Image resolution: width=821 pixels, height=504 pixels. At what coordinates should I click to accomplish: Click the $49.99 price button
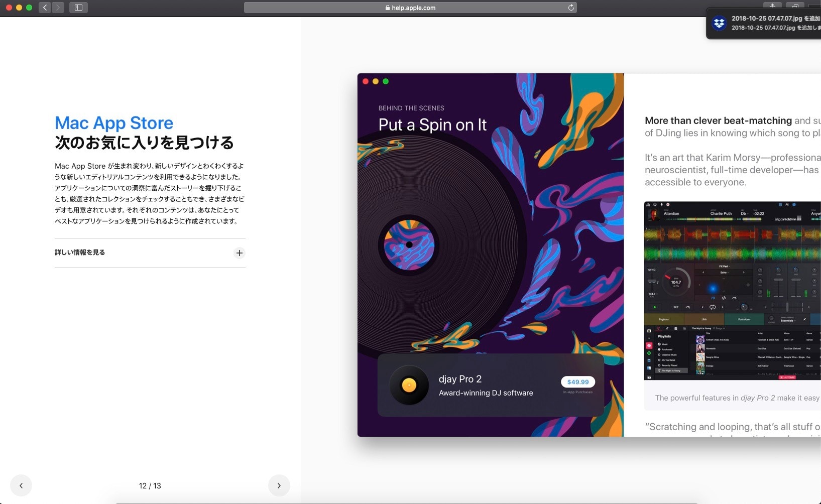(577, 382)
